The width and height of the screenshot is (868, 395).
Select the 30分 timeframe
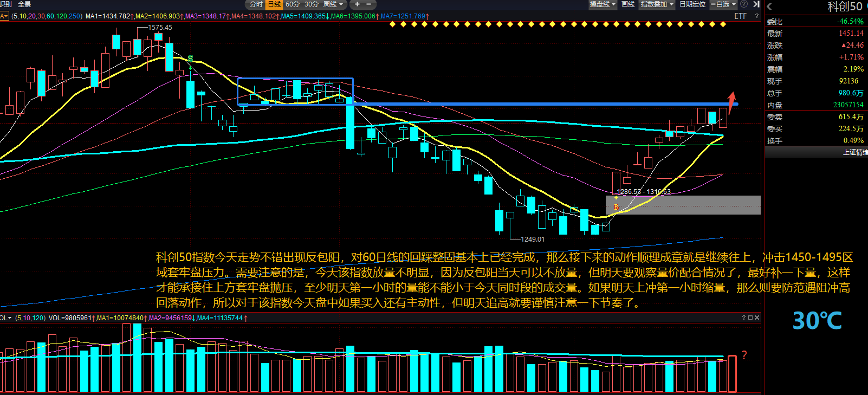click(312, 4)
